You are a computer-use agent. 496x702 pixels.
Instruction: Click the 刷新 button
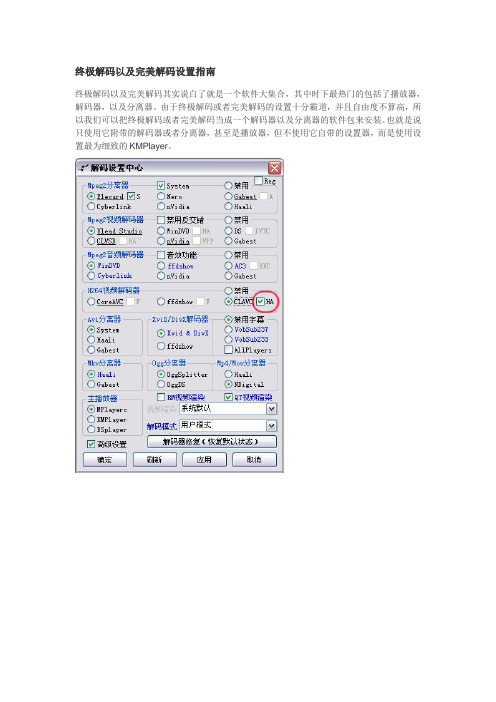tap(154, 459)
